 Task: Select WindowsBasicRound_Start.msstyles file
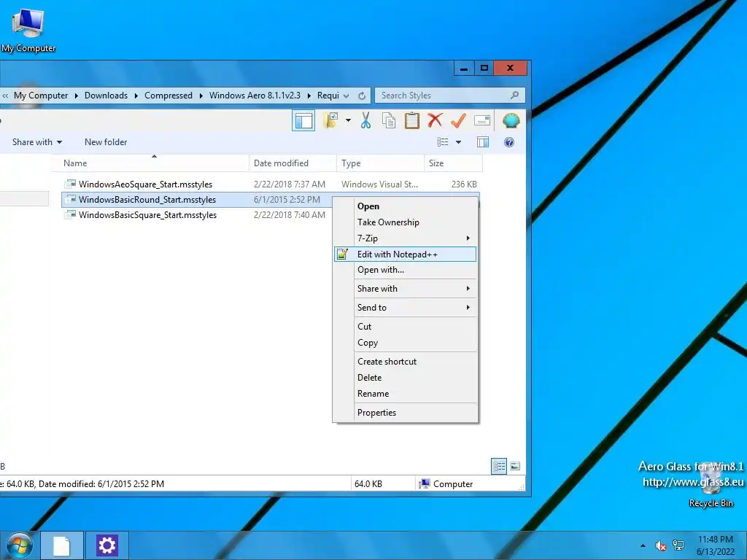(196, 200)
